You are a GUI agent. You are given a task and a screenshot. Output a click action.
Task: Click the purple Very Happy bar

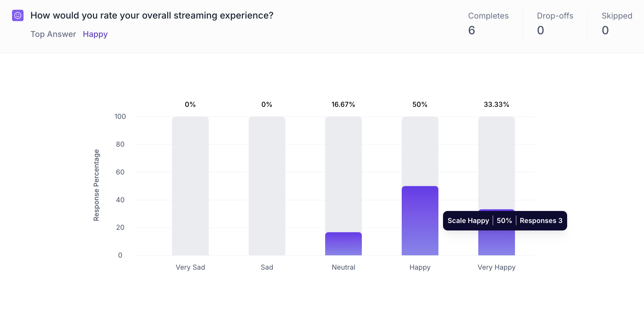496,243
